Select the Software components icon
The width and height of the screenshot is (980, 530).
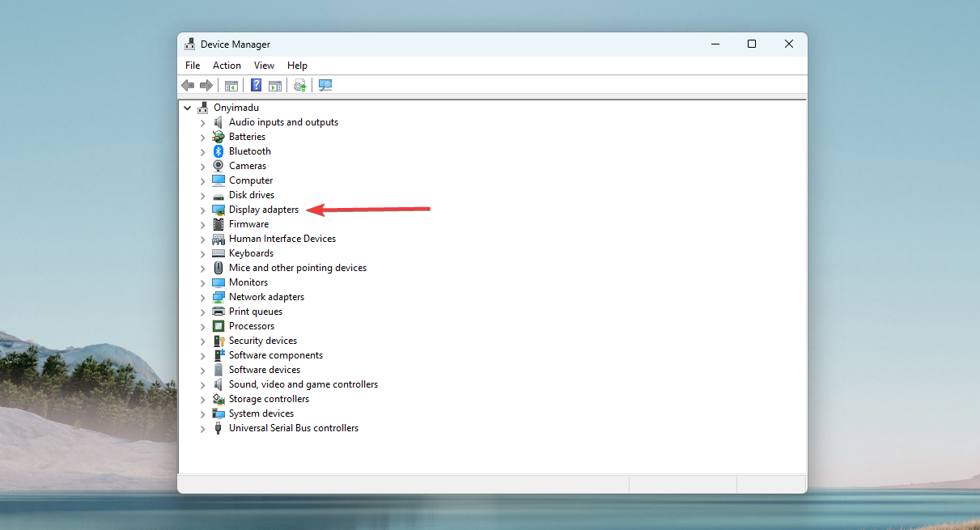218,355
